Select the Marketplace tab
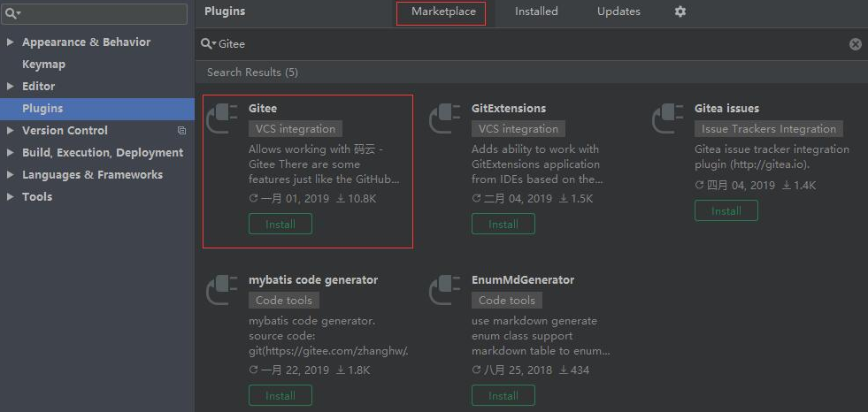This screenshot has width=868, height=412. [x=442, y=12]
